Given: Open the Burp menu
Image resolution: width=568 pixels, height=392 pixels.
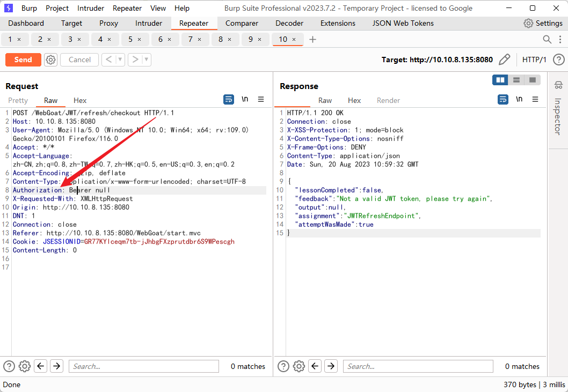Looking at the screenshot, I should pyautogui.click(x=29, y=8).
